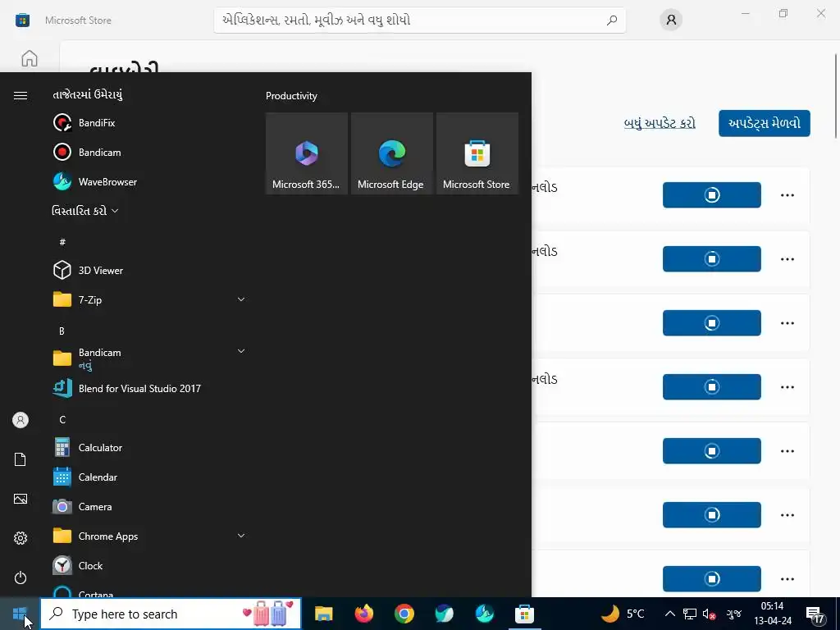Click the Microsoft Store search field

click(419, 21)
